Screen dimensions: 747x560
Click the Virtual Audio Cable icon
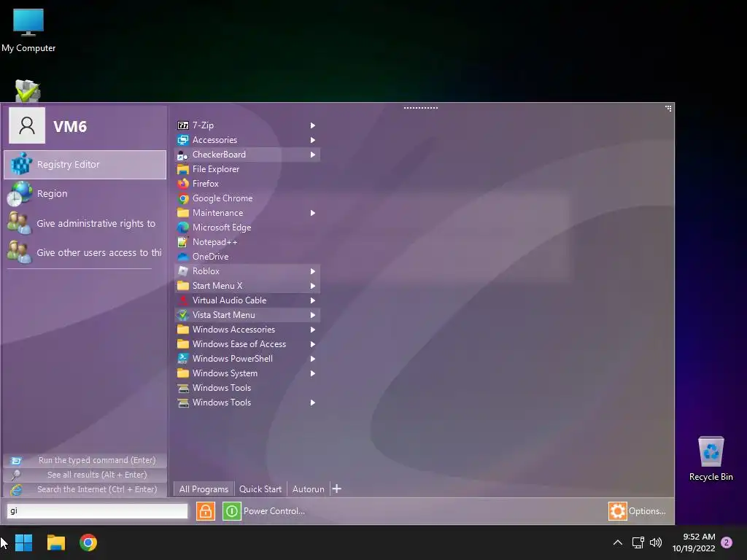click(x=183, y=300)
